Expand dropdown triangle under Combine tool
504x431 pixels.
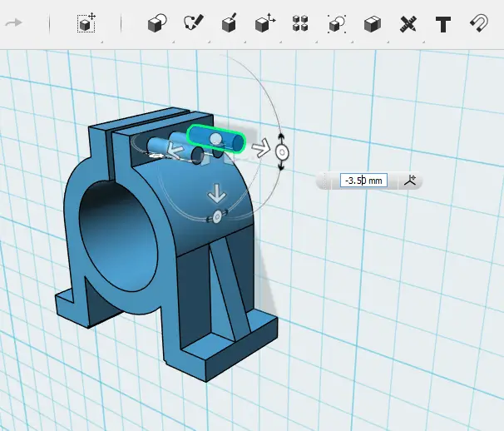point(388,42)
